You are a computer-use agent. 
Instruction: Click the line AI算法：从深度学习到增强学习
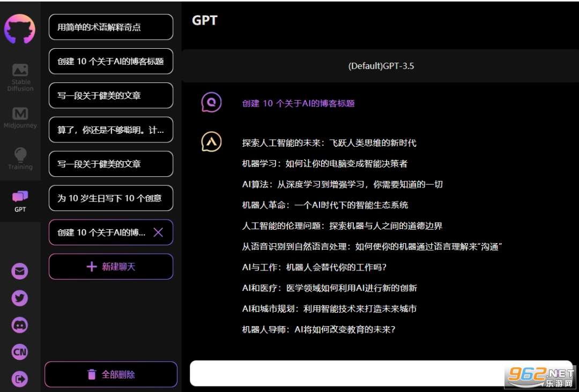(342, 184)
